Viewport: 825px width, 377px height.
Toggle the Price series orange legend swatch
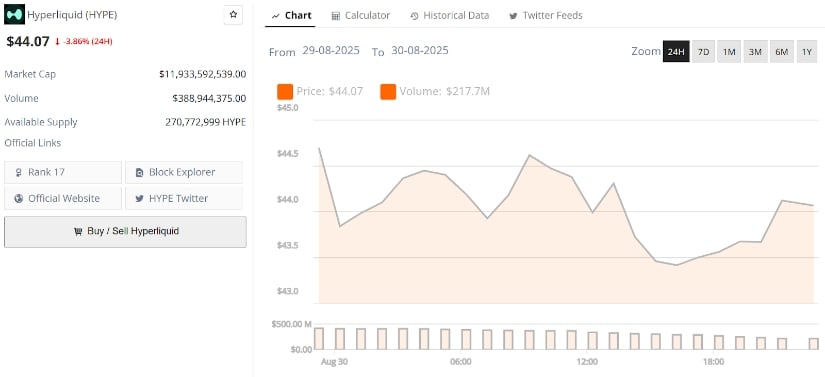click(x=285, y=91)
